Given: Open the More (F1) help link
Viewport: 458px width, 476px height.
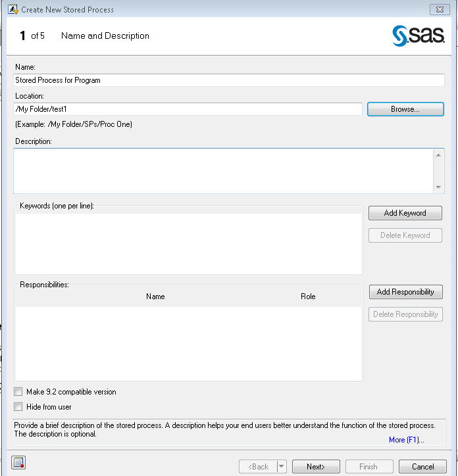Looking at the screenshot, I should [x=406, y=440].
